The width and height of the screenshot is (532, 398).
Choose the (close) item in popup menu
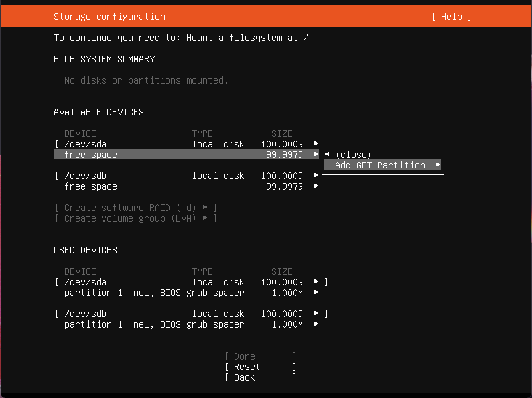click(354, 155)
